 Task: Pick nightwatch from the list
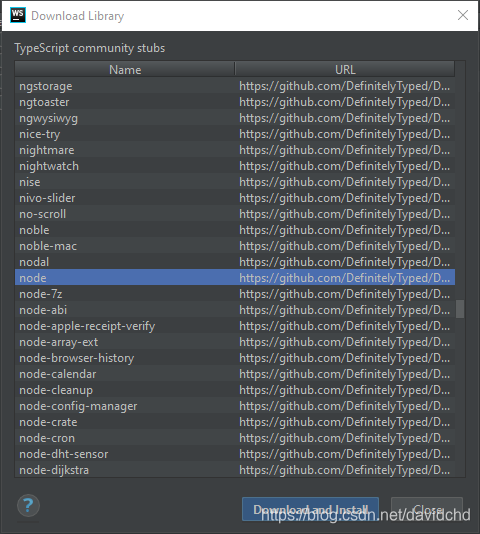[x=235, y=166]
